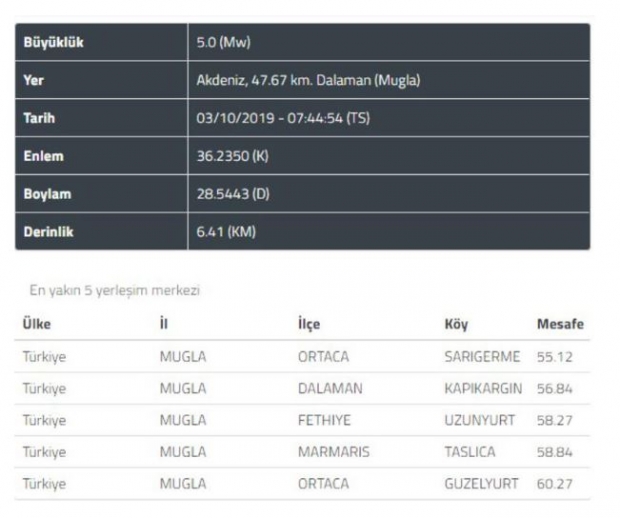Viewport: 620px width, 518px height.
Task: Select the GUZELYURT village cell
Action: (x=482, y=484)
